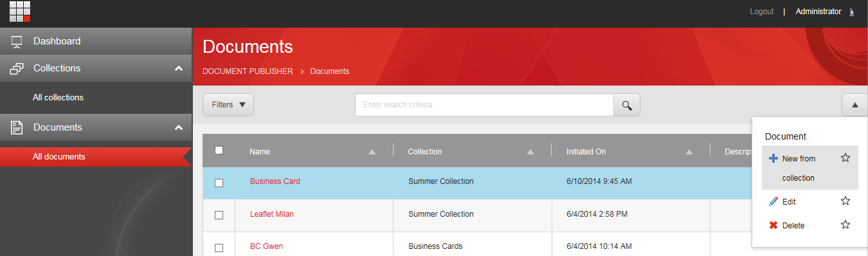Viewport: 868px width, 256px height.
Task: Click the 6/4/2014 2:58 PM date cell
Action: point(597,214)
